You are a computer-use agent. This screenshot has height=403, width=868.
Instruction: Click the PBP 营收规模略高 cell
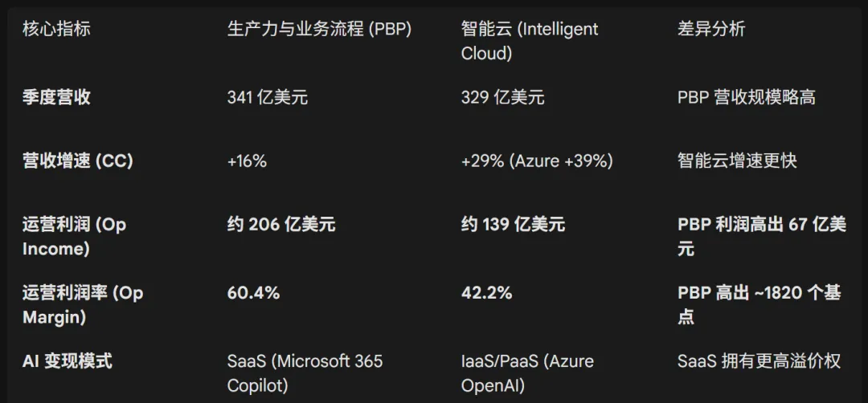coord(747,97)
